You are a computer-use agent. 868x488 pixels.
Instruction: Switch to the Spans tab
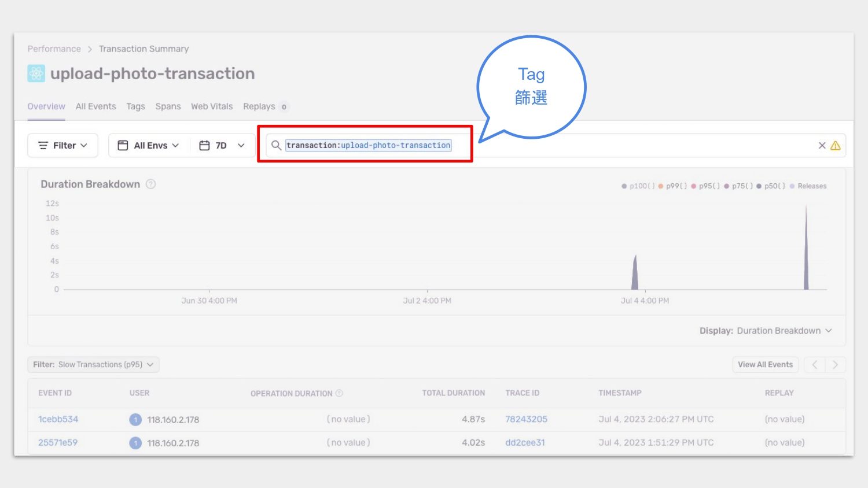point(168,106)
